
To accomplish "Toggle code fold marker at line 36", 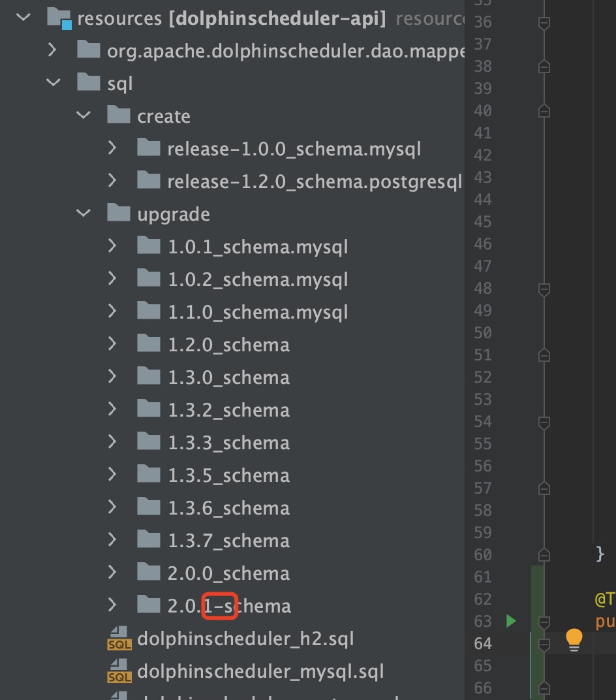I will (x=544, y=22).
